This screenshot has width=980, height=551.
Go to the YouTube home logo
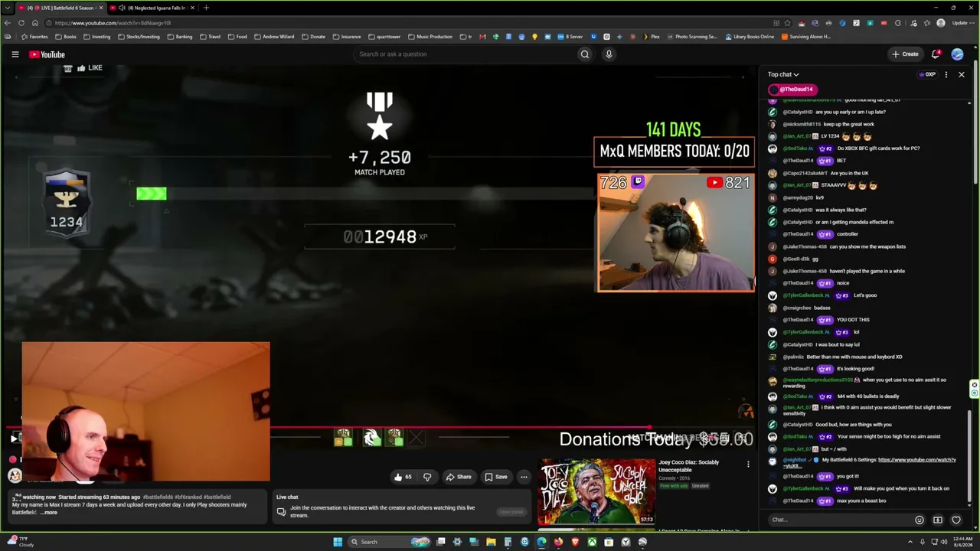coord(47,54)
